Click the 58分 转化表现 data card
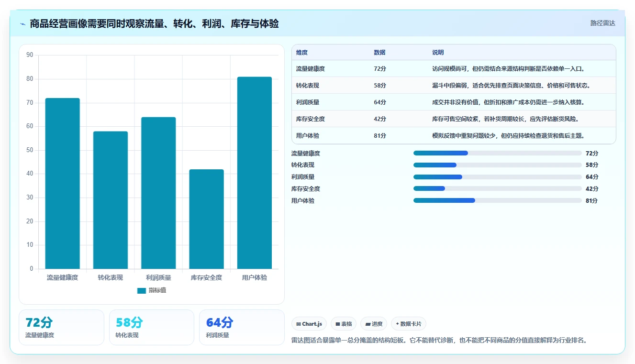 tap(152, 327)
